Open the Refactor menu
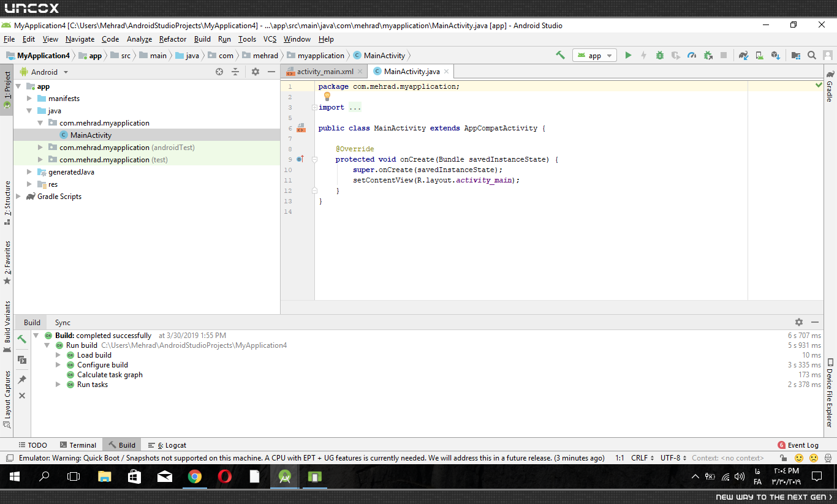 173,39
